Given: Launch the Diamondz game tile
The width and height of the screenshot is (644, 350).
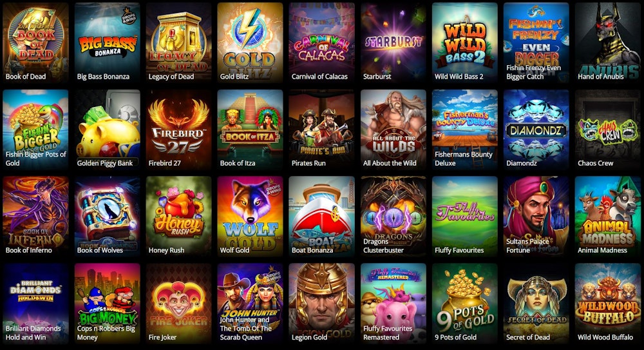Looking at the screenshot, I should tap(536, 130).
